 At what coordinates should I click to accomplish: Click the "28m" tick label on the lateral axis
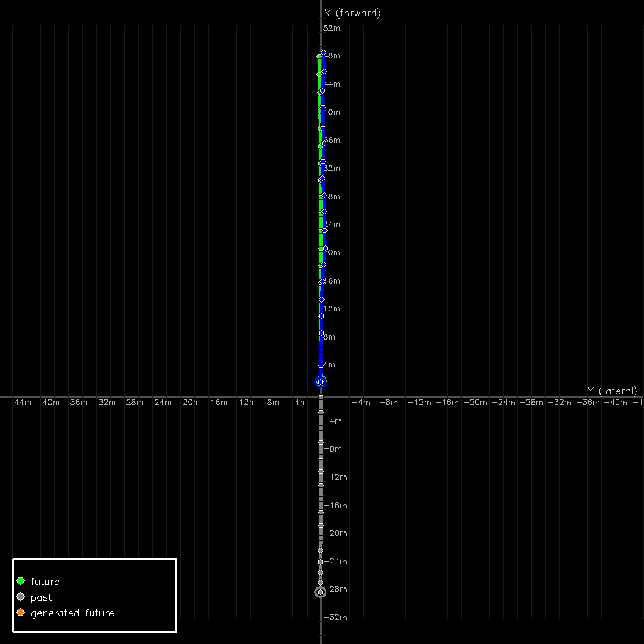(x=135, y=402)
